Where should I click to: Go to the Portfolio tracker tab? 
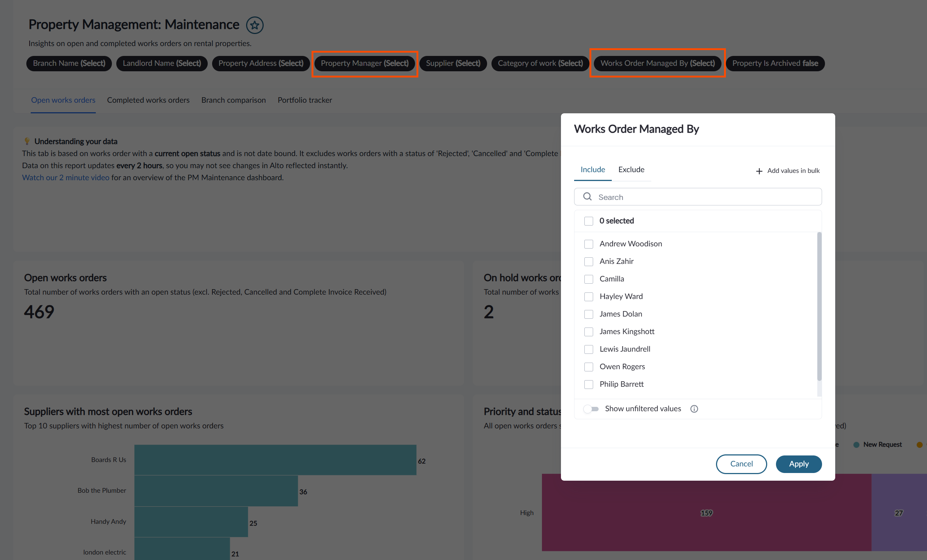305,100
